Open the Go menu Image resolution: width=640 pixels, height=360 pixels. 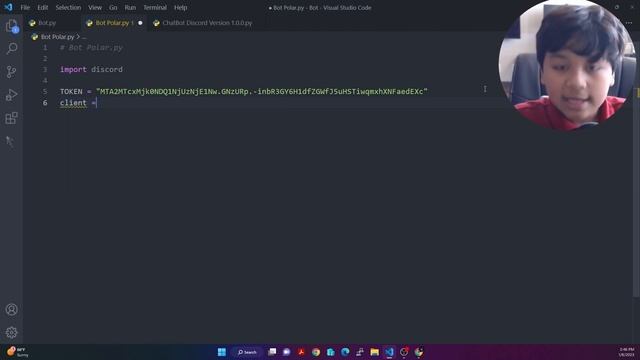tap(113, 7)
